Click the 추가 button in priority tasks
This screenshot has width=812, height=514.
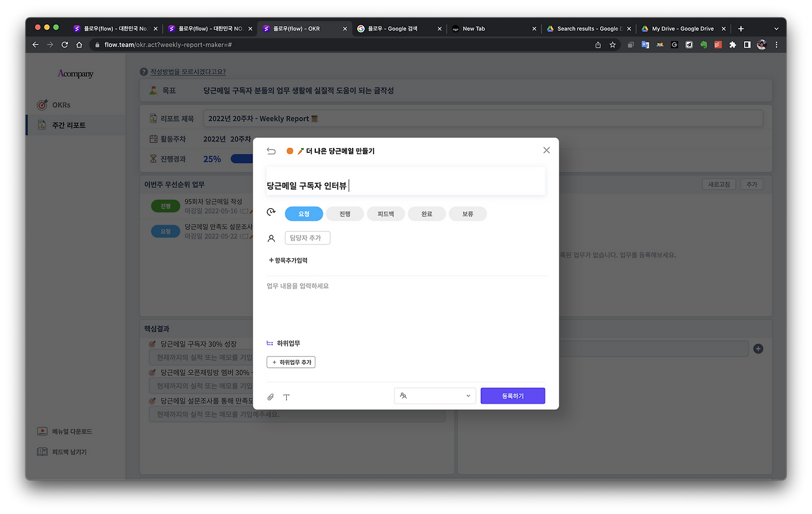tap(752, 184)
